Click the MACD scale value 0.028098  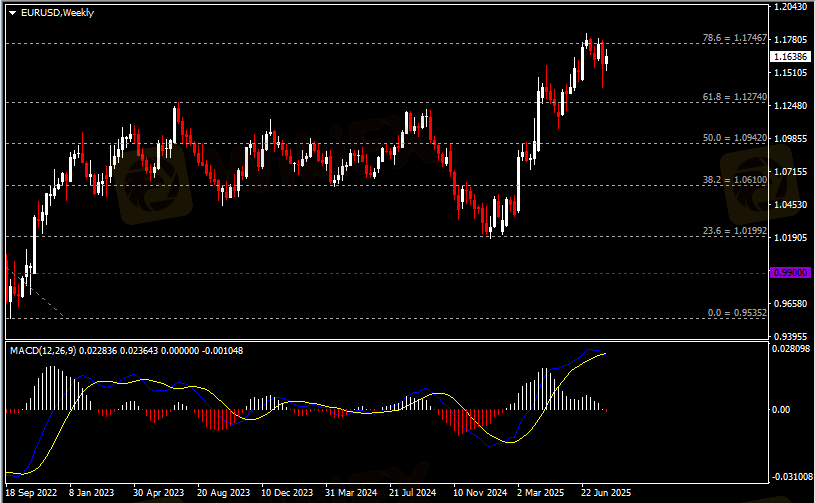click(790, 349)
